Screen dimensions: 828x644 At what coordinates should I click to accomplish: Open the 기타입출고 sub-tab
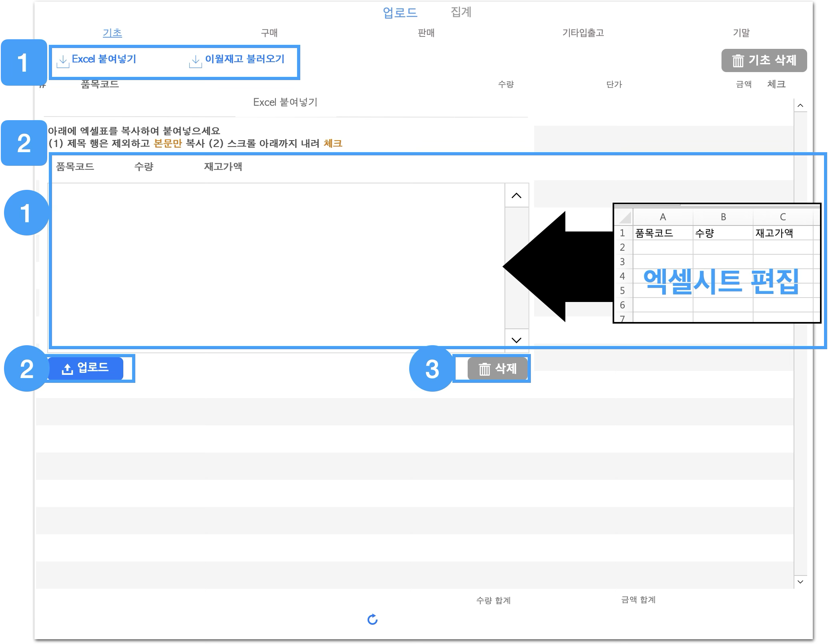click(x=583, y=33)
